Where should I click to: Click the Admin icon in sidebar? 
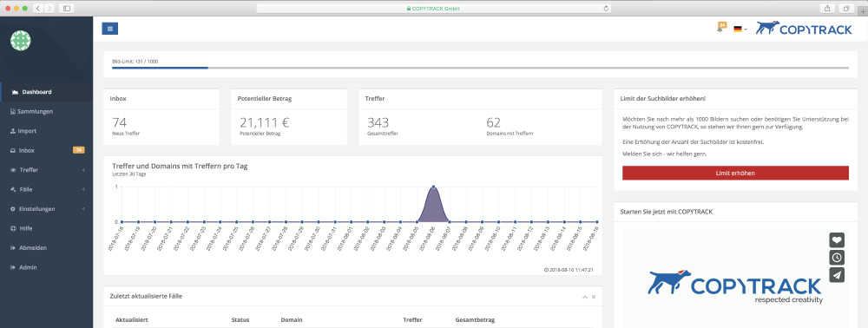pos(13,267)
